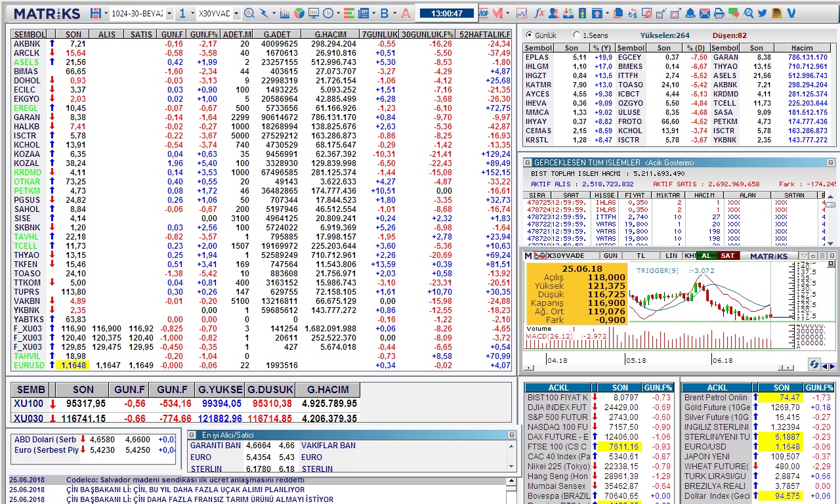Click the green AL buy button
The image size is (840, 504).
[706, 256]
